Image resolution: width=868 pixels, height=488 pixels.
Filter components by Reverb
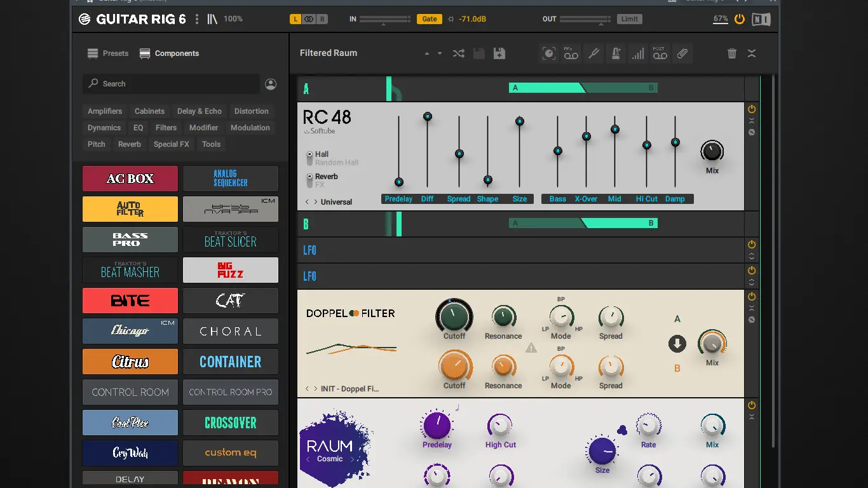pos(130,144)
